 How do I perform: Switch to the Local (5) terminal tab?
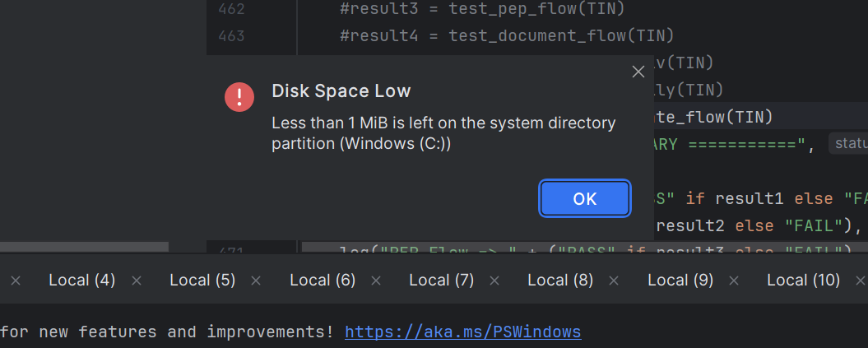point(202,281)
